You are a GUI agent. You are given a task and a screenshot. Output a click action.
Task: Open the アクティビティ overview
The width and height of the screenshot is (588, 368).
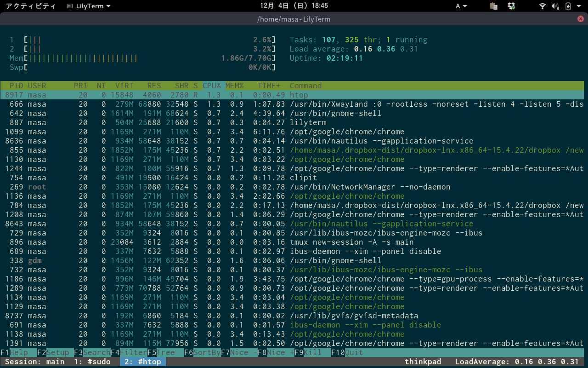click(x=30, y=6)
